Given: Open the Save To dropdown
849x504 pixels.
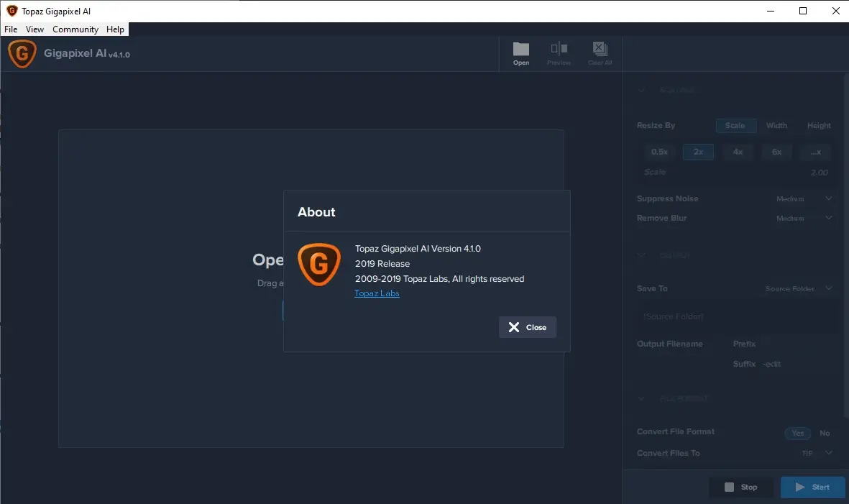Looking at the screenshot, I should pyautogui.click(x=799, y=288).
